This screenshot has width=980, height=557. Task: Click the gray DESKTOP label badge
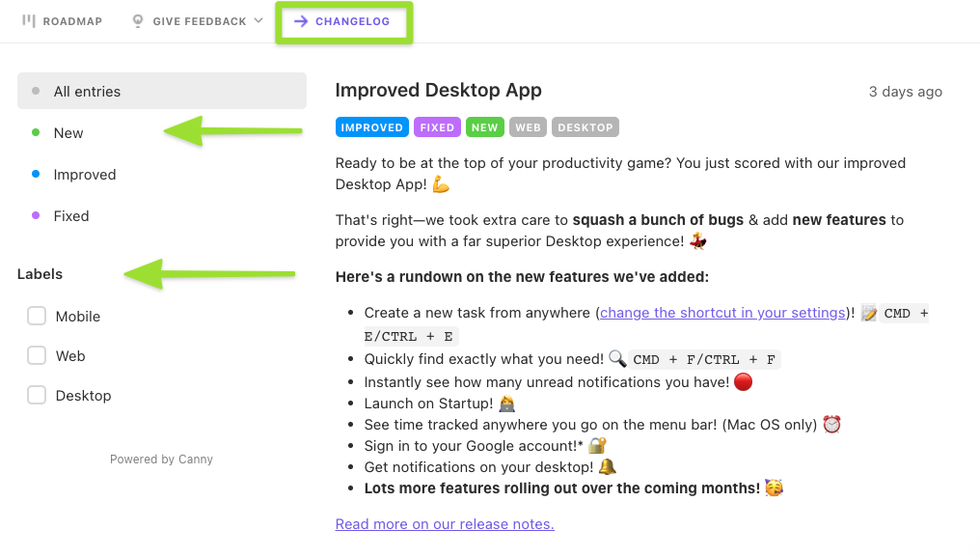pos(585,127)
